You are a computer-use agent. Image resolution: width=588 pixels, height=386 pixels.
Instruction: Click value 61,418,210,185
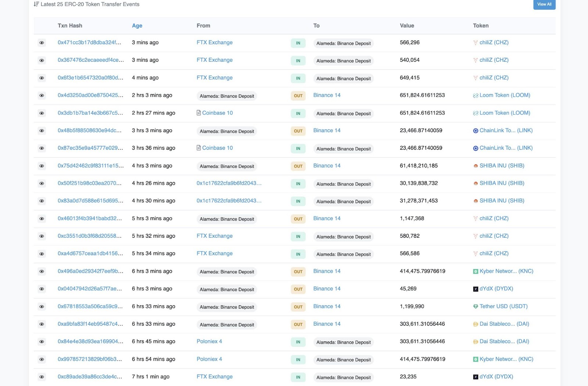tap(419, 166)
